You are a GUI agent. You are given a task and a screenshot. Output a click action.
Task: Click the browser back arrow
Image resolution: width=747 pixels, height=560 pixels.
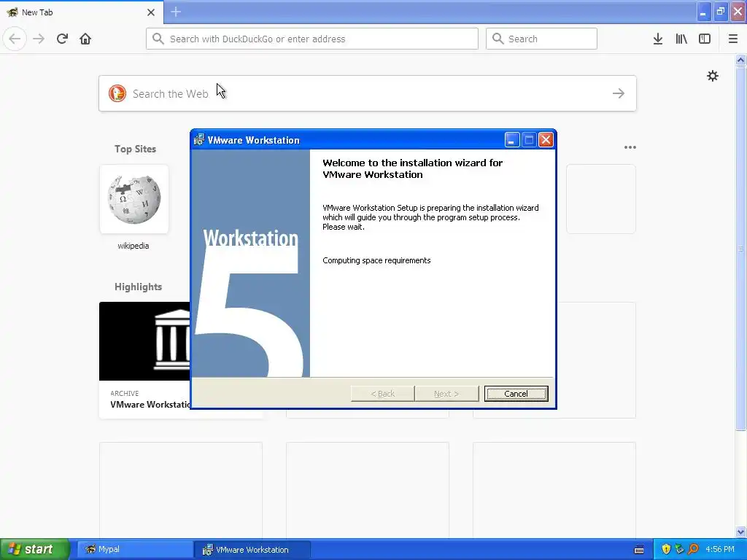pos(15,39)
